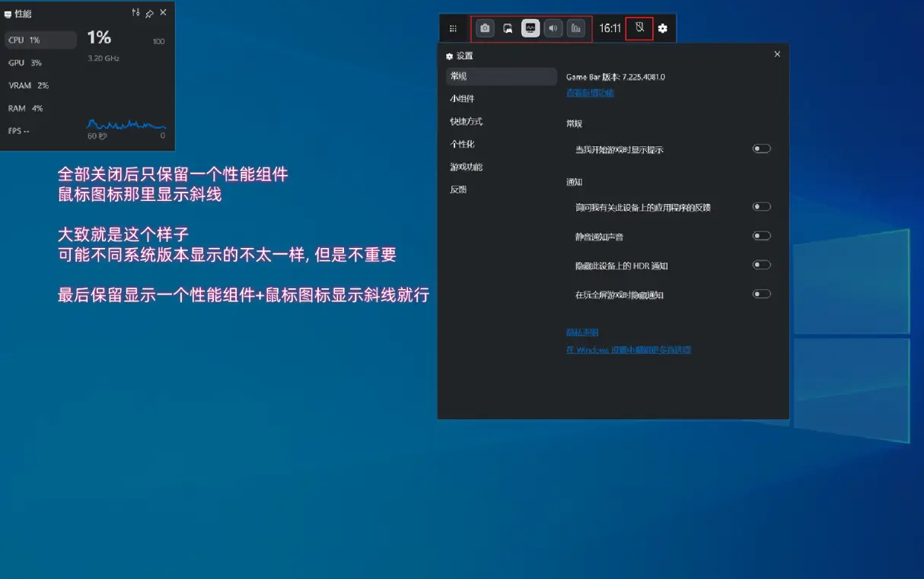Enable 在玩全屏游戏时隐藏通知 switch

(762, 294)
